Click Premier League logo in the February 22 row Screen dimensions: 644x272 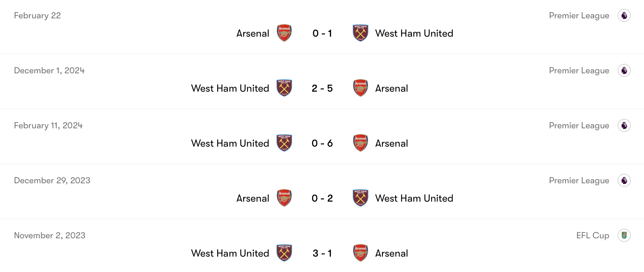click(x=624, y=15)
